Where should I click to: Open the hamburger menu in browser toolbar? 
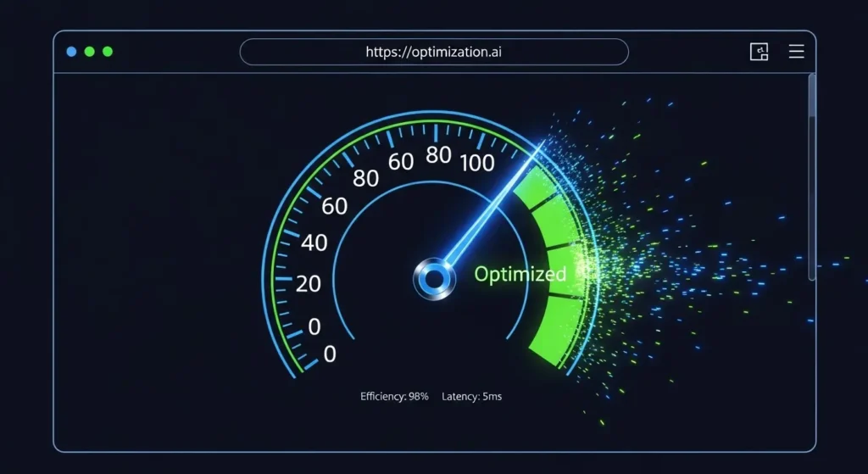coord(796,52)
